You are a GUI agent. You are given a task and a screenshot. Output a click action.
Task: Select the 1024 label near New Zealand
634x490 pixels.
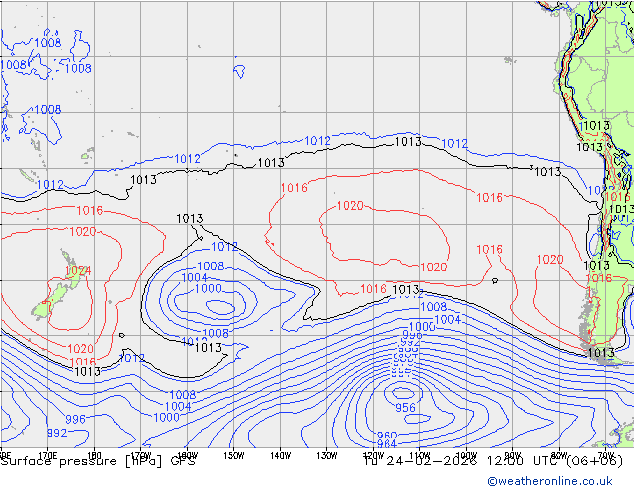[x=78, y=271]
